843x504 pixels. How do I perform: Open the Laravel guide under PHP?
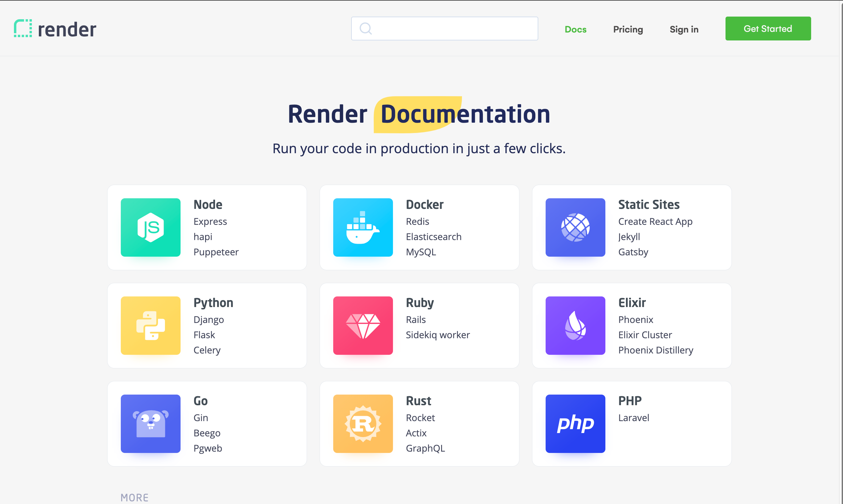click(633, 418)
